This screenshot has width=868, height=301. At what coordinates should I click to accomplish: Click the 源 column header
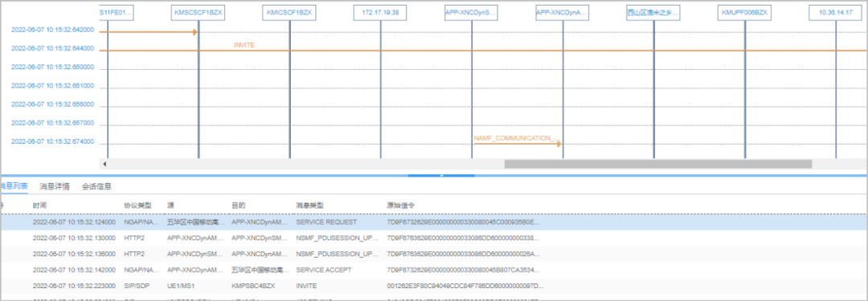tap(170, 205)
